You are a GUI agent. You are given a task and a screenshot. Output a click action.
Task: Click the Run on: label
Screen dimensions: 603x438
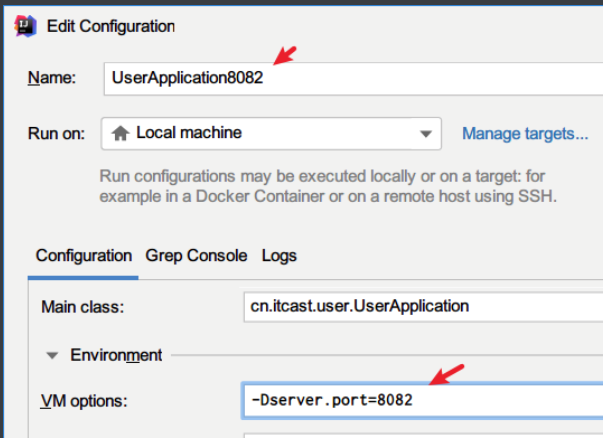(x=58, y=133)
